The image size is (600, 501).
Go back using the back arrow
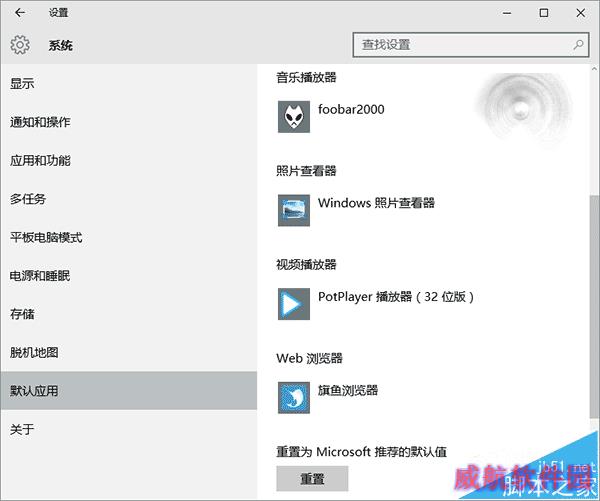[20, 13]
